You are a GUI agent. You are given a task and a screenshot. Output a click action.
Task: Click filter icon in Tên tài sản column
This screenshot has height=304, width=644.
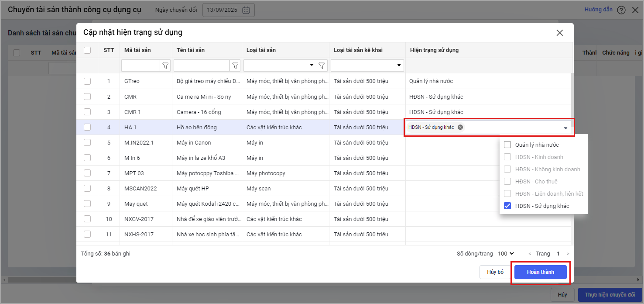(x=235, y=66)
